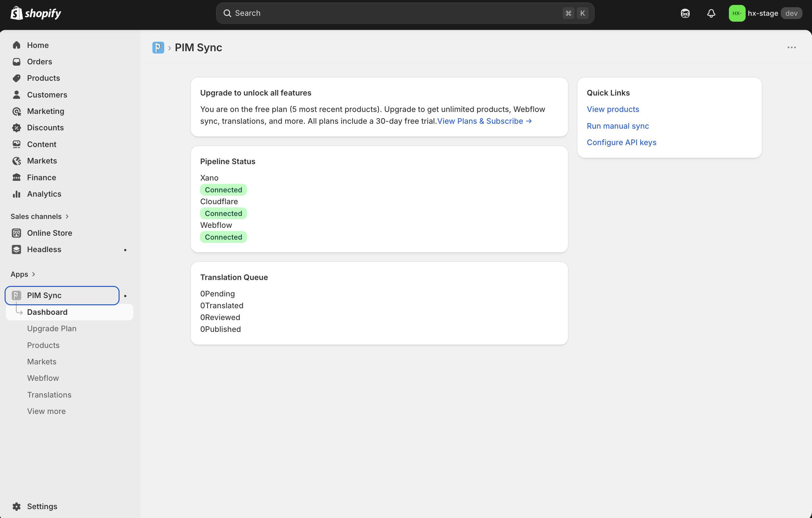This screenshot has height=518, width=812.
Task: Focus the Search input field
Action: click(405, 13)
